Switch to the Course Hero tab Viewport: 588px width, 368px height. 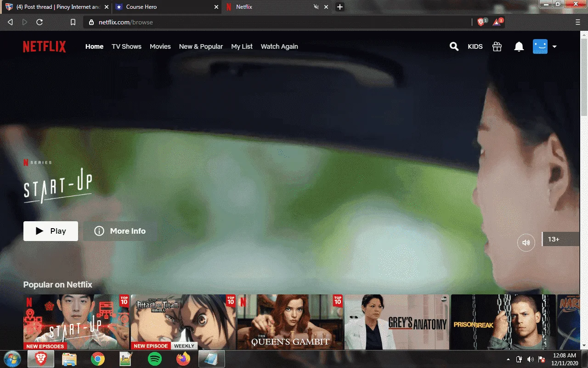[167, 7]
